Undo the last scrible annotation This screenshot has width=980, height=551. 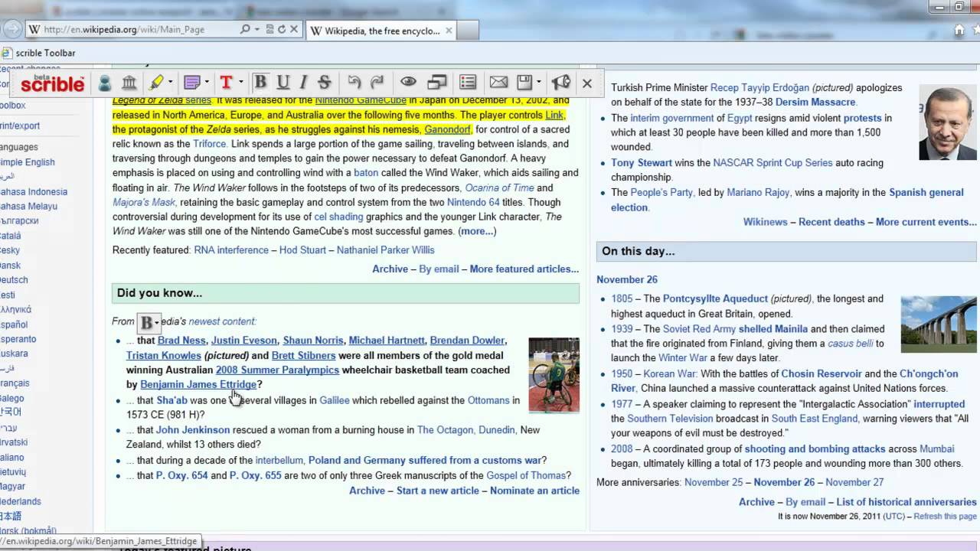pyautogui.click(x=354, y=83)
